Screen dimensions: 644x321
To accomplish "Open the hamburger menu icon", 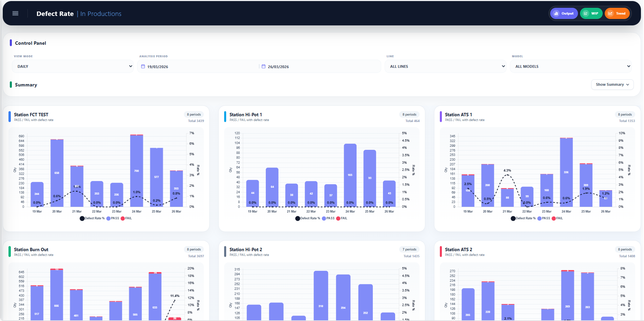I will click(x=15, y=14).
